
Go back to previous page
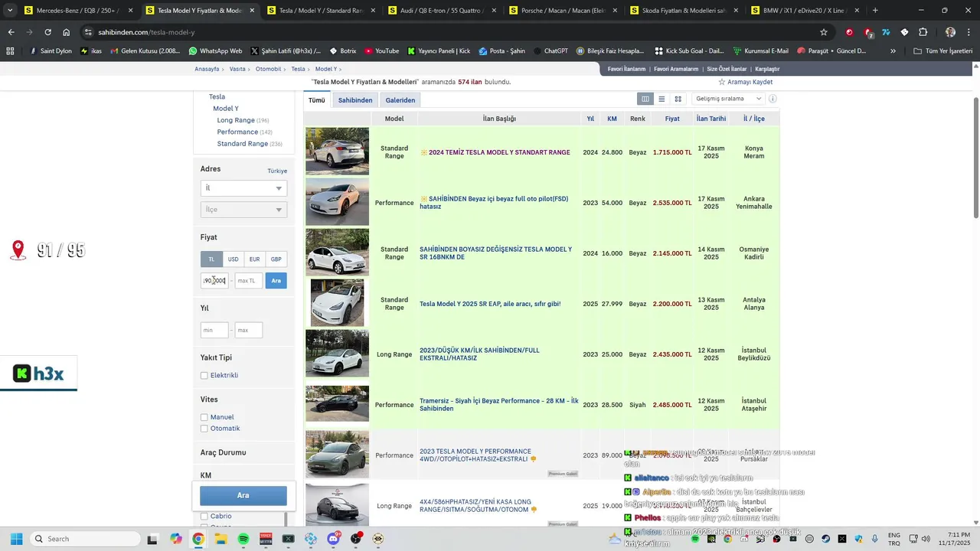(x=11, y=32)
